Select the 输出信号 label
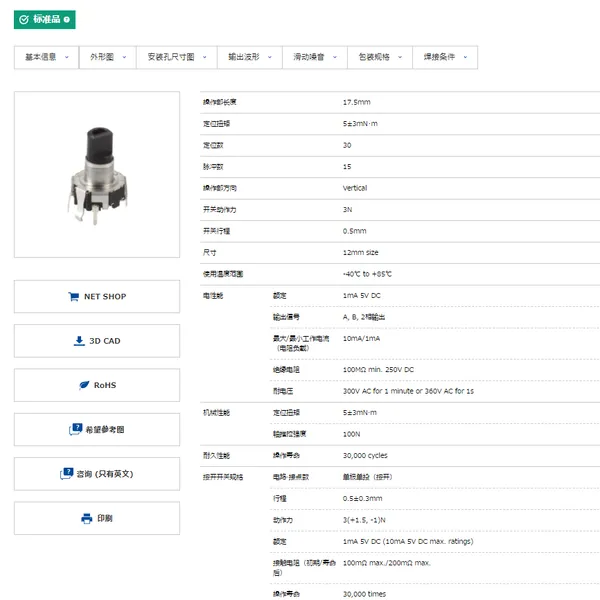The width and height of the screenshot is (600, 600). (286, 317)
